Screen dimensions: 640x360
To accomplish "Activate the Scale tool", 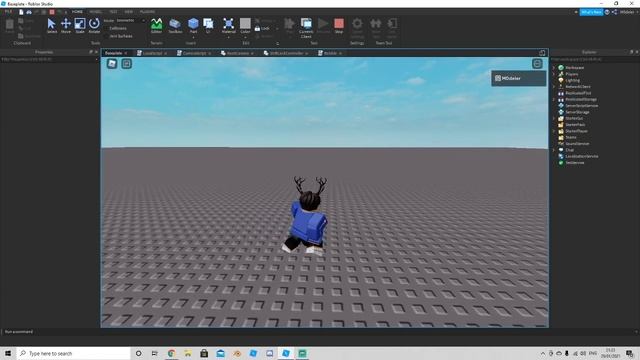I will (x=80, y=25).
